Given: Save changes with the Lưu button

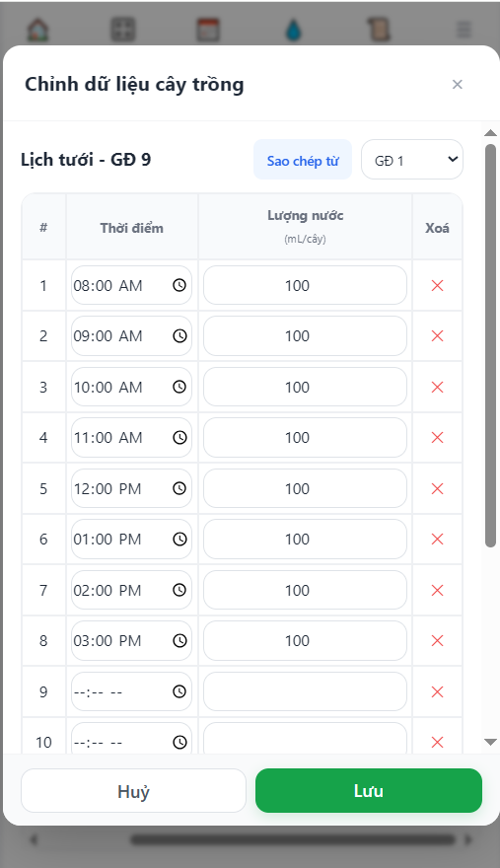Looking at the screenshot, I should (369, 790).
